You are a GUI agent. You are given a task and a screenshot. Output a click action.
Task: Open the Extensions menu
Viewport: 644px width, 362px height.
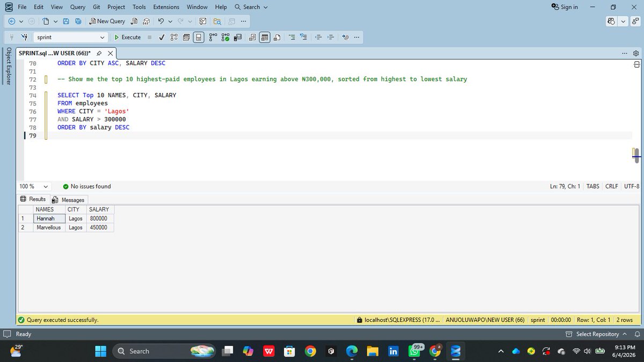tap(166, 7)
